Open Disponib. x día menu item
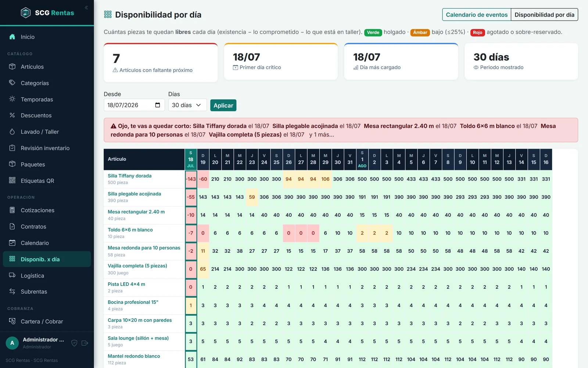The image size is (588, 368). click(x=47, y=259)
